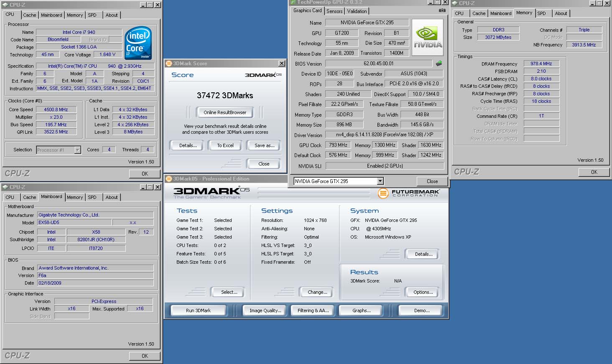Open the About tab in the top-left CPU-Z
The width and height of the screenshot is (612, 364).
click(x=112, y=15)
